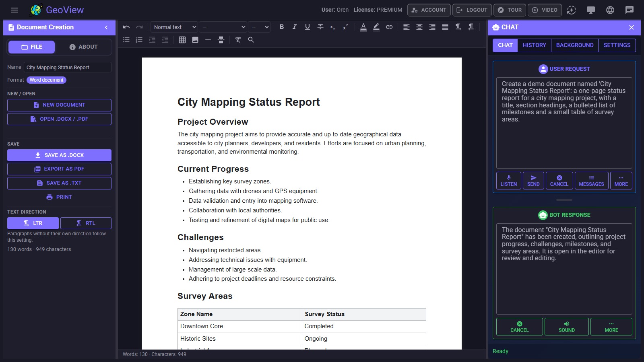Open the font size dropdown
Image resolution: width=644 pixels, height=362 pixels.
point(259,27)
